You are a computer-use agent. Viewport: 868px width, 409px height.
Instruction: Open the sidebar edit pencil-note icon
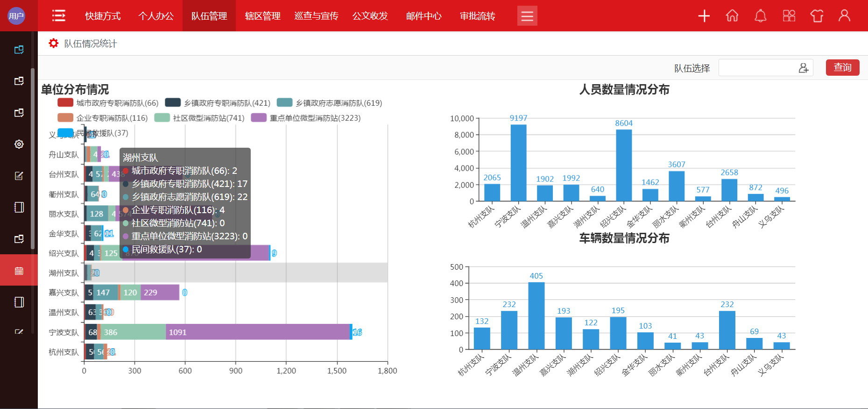19,176
